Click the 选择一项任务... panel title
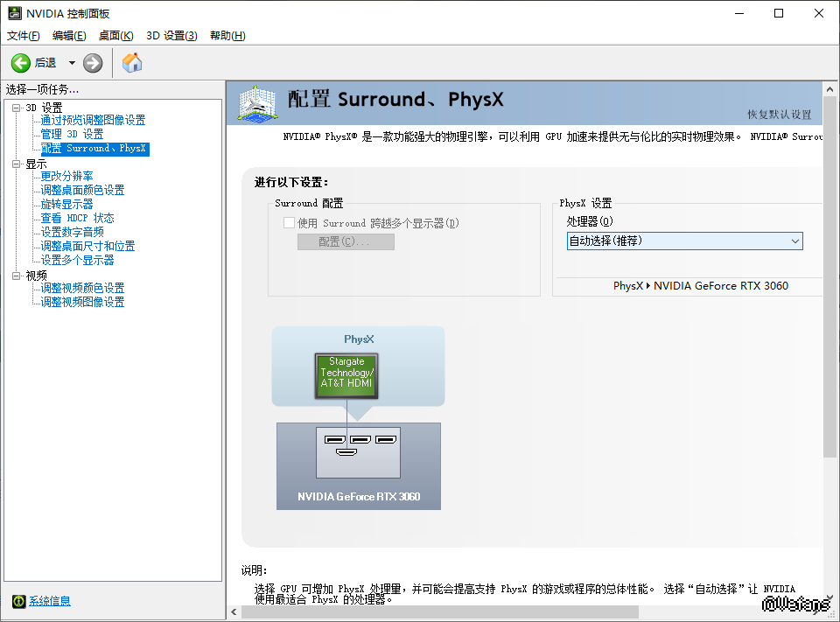Viewport: 840px width, 622px height. click(42, 89)
